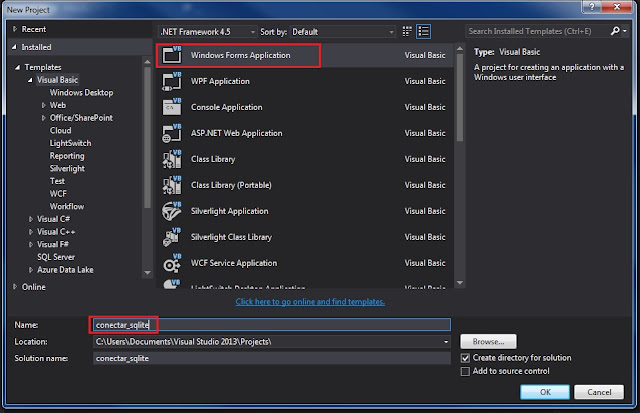Screen dimensions: 640x413
Task: Collapse the Installed section
Action: 14,47
